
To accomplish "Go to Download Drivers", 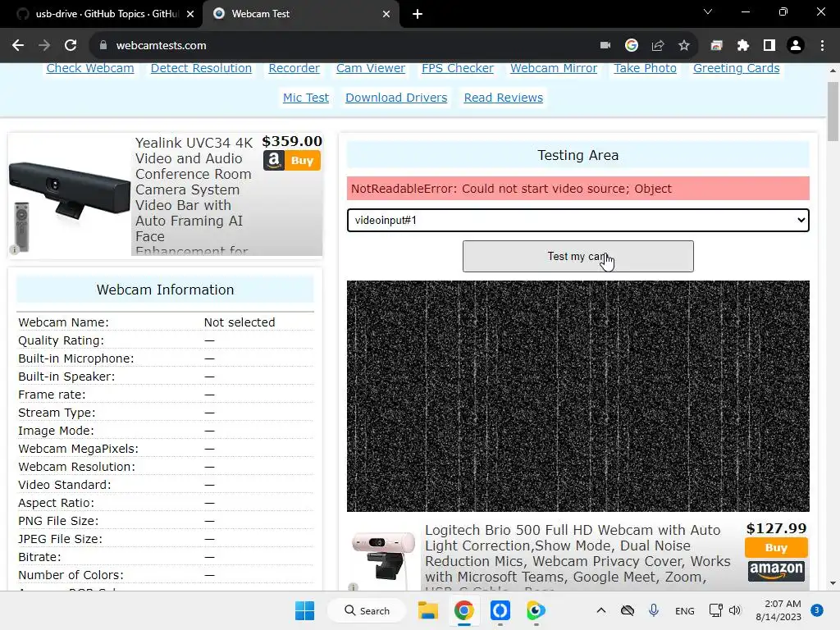I will pos(396,98).
